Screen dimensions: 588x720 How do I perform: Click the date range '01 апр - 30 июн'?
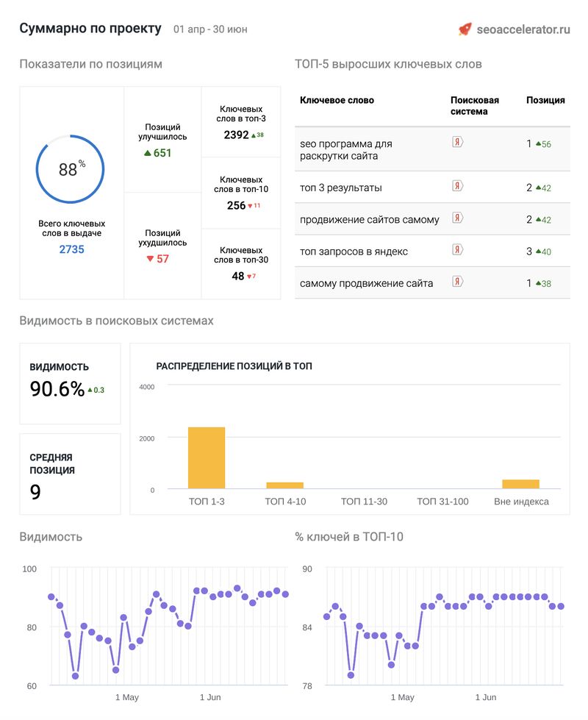(210, 29)
